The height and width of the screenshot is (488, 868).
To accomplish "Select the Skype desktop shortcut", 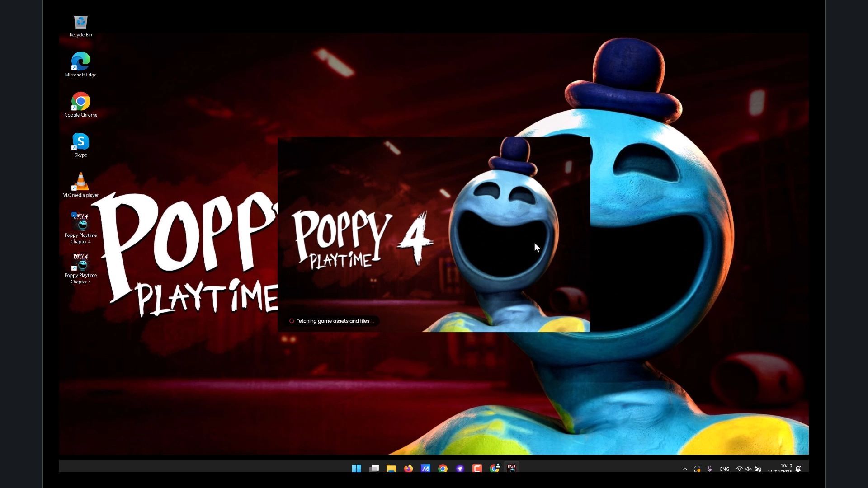I will 80,145.
